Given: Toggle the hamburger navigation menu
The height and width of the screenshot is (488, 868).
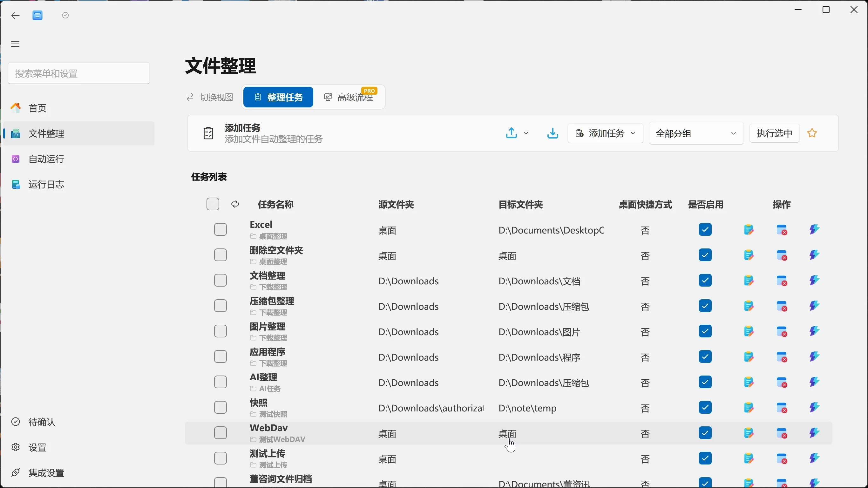Looking at the screenshot, I should 16,44.
